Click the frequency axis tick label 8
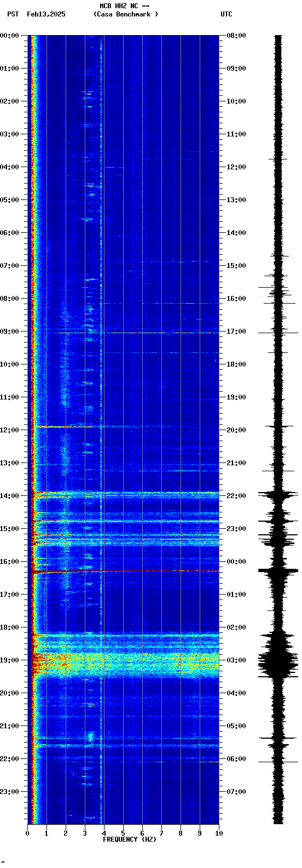This screenshot has width=302, height=868. [181, 833]
